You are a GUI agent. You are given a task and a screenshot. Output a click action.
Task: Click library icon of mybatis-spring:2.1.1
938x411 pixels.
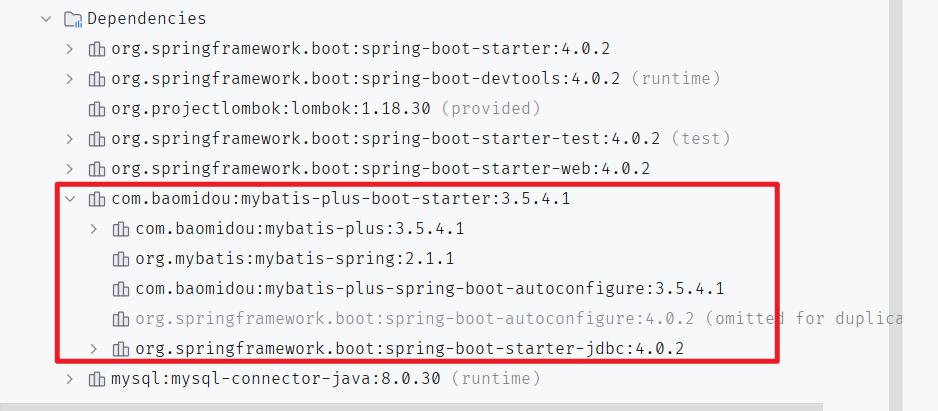[x=120, y=259]
